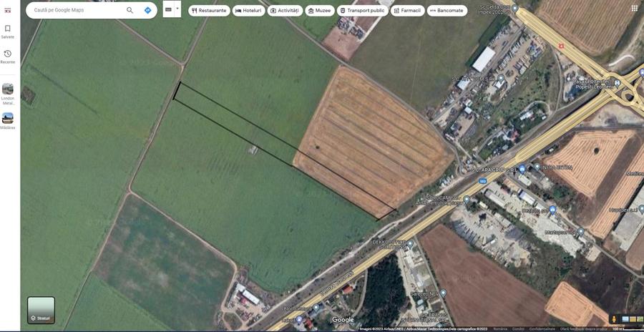Image resolution: width=644 pixels, height=332 pixels.
Task: Select the yellow Street View pegman
Action: [615, 319]
